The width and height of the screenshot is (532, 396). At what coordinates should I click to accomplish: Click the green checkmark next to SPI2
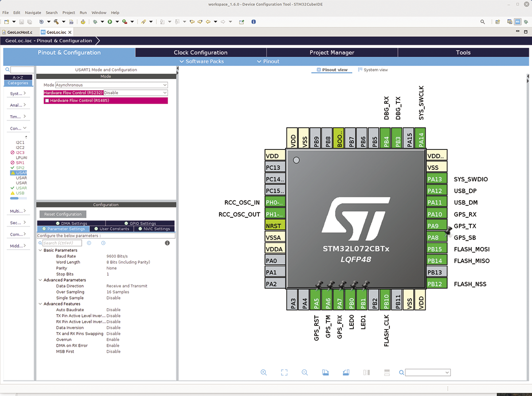(12, 168)
